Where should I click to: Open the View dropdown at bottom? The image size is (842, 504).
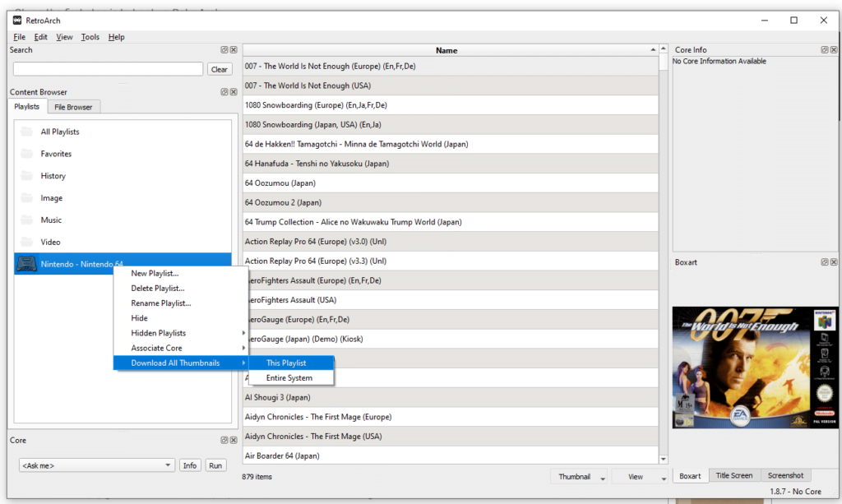(640, 477)
